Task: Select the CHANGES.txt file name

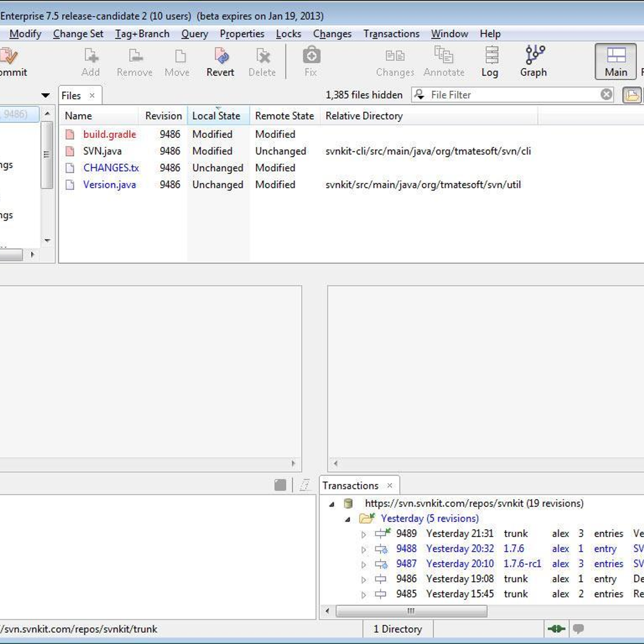Action: (x=111, y=168)
